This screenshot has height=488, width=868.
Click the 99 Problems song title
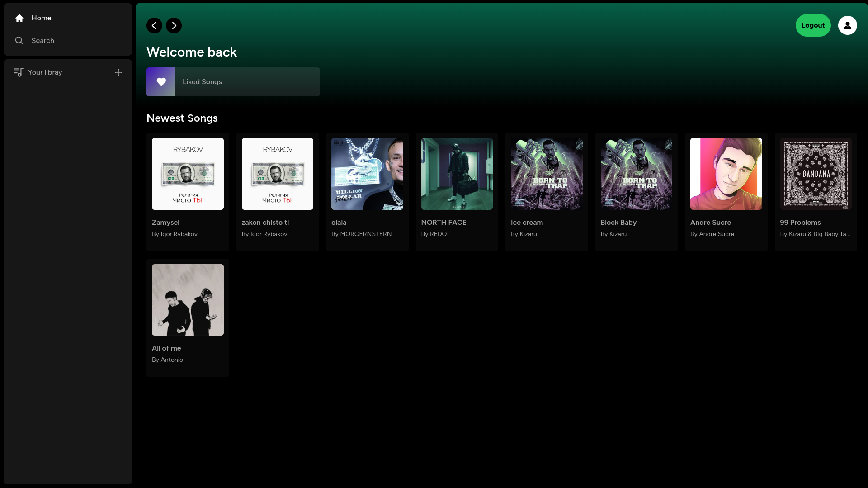(801, 223)
